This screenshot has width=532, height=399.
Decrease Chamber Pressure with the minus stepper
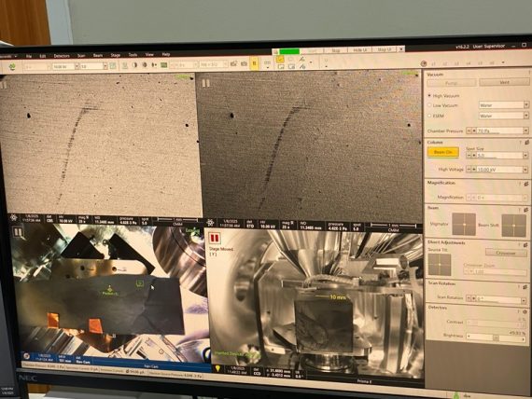pyautogui.click(x=469, y=131)
